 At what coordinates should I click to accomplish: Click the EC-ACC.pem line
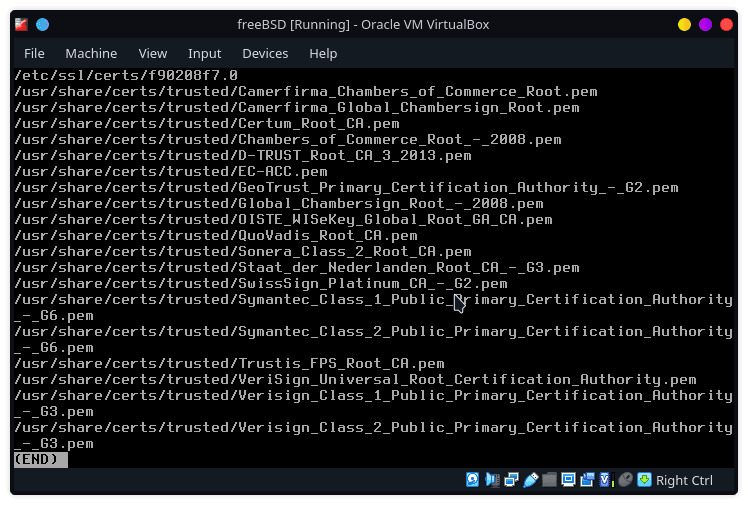point(171,172)
